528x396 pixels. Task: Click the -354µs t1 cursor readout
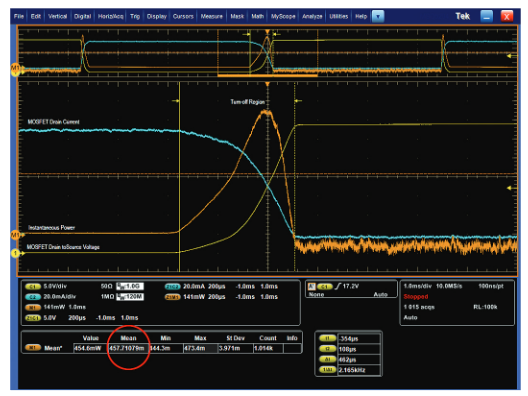tap(359, 338)
